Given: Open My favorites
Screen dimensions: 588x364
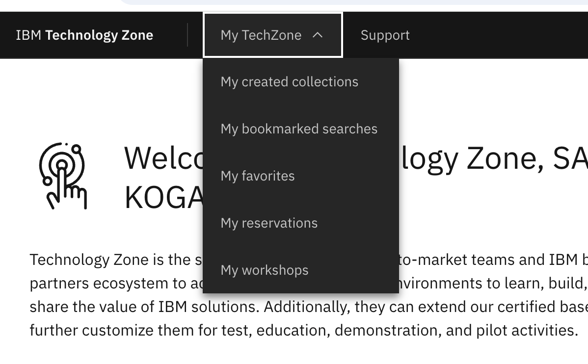Looking at the screenshot, I should tap(257, 176).
